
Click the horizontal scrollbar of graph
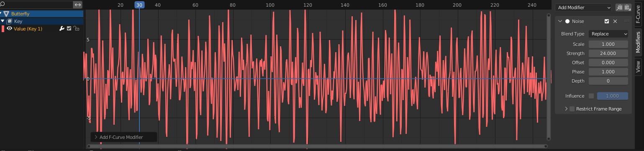coord(317,146)
